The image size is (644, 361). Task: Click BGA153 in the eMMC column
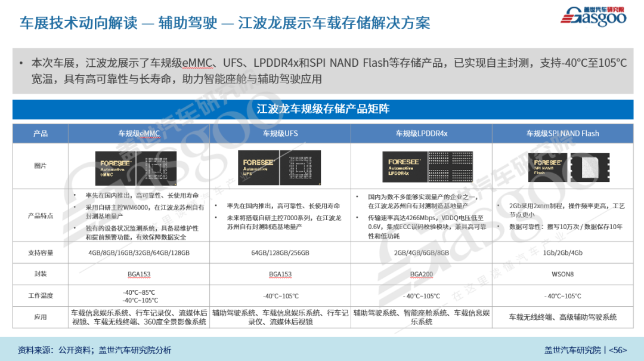139,274
